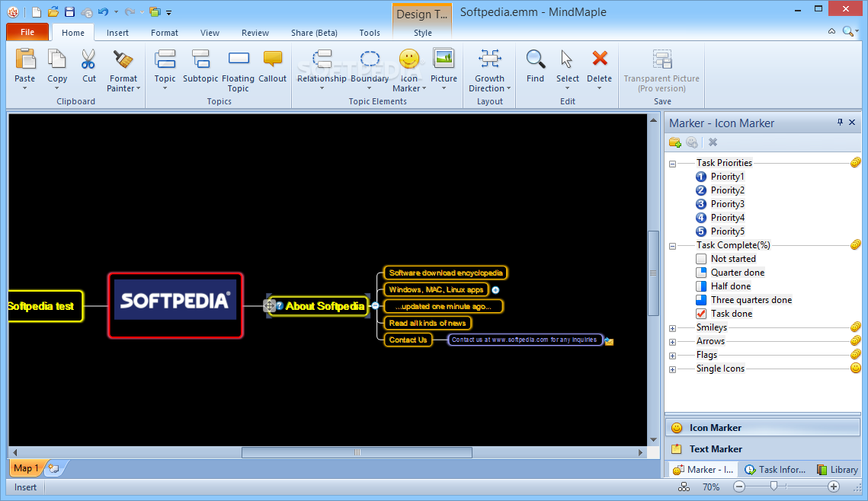
Task: Add a new map sheet tab
Action: (x=54, y=468)
